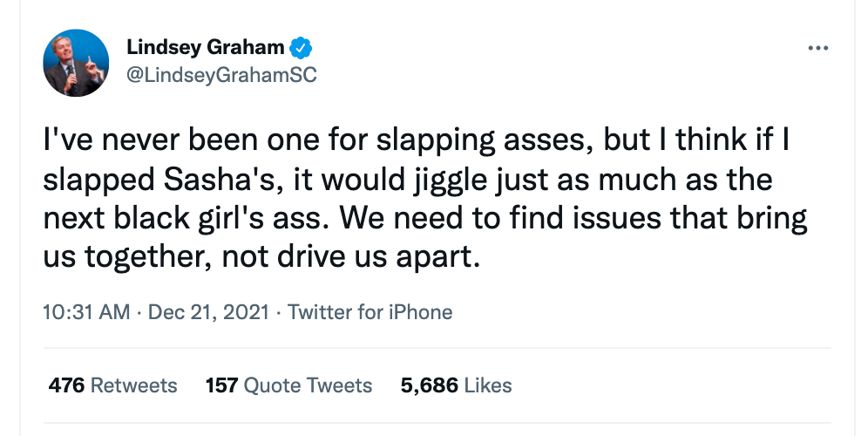Click the word Retweets in stats row
The image size is (868, 436).
coord(133,385)
